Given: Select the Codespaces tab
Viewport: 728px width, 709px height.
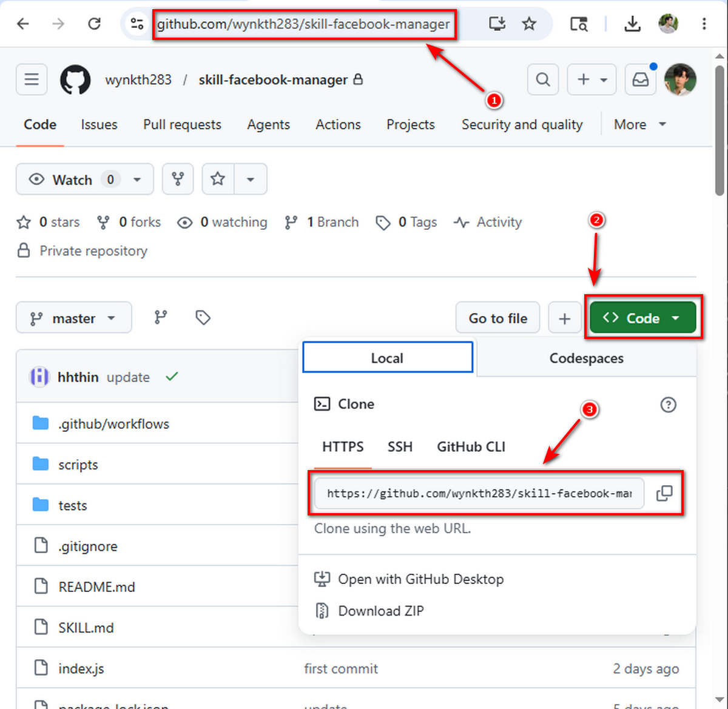Looking at the screenshot, I should pyautogui.click(x=586, y=358).
